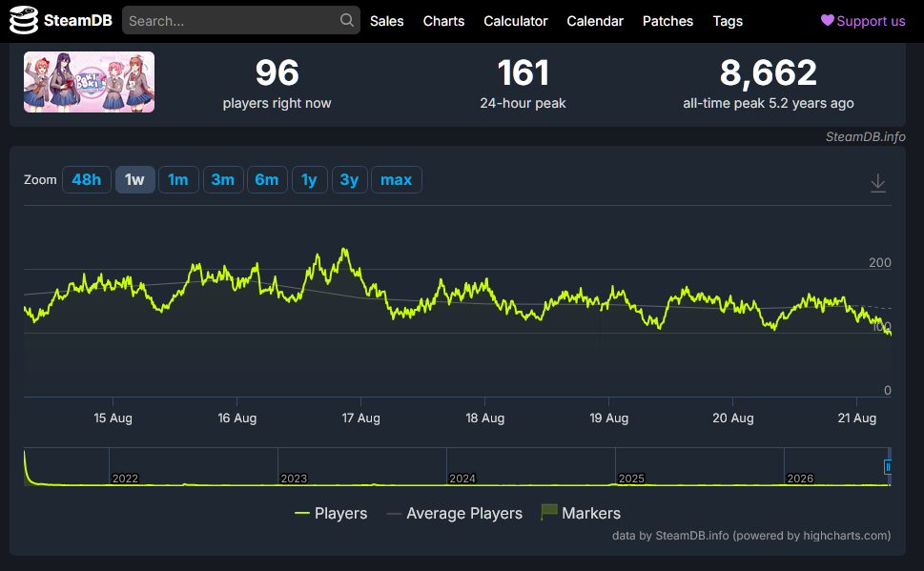Image resolution: width=924 pixels, height=571 pixels.
Task: Open the Sales menu item
Action: [386, 21]
